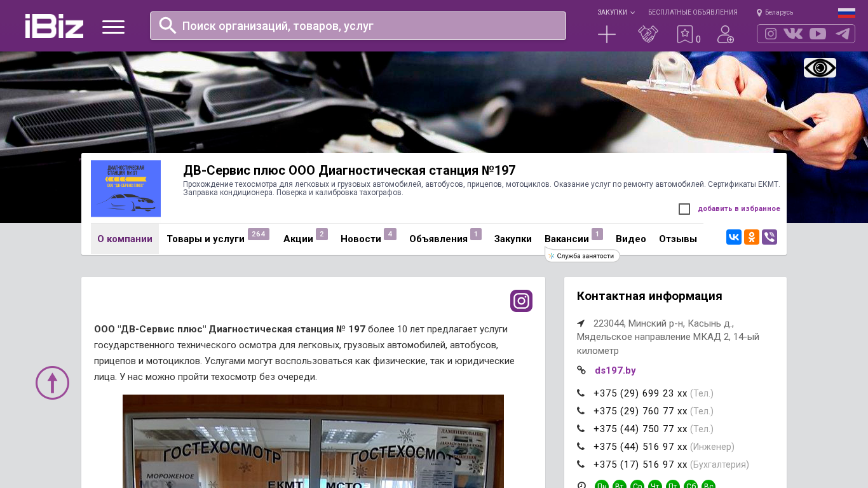Open the handshake partnership icon
868x488 pixels.
pyautogui.click(x=648, y=34)
